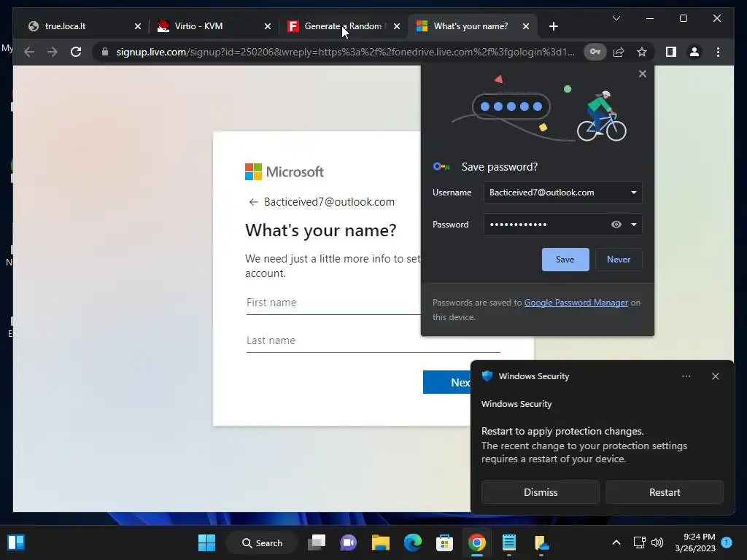The height and width of the screenshot is (560, 747).
Task: Close the Windows Security notification
Action: (715, 376)
